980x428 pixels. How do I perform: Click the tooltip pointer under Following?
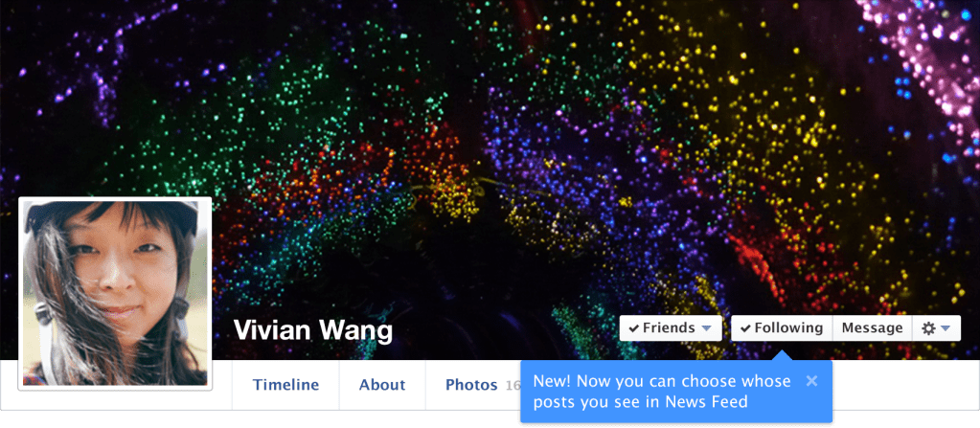[x=782, y=355]
